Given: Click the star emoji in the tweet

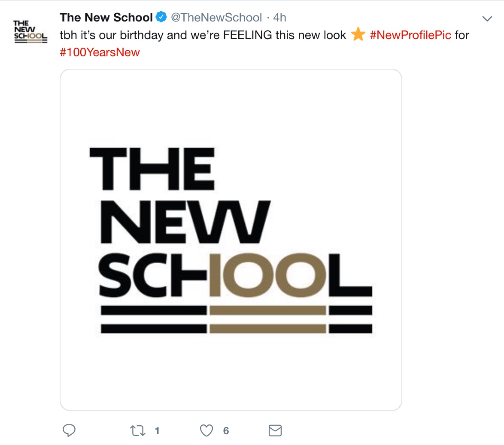Looking at the screenshot, I should [x=358, y=35].
